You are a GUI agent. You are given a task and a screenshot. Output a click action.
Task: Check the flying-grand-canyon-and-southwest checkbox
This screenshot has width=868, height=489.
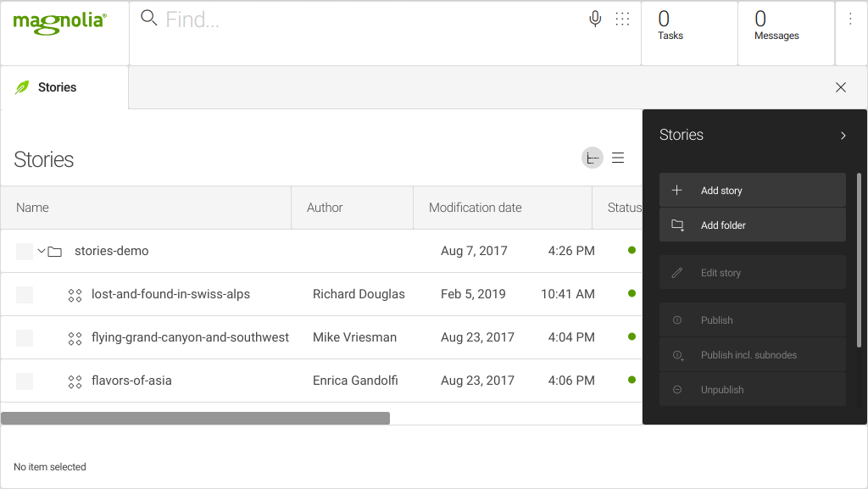25,337
